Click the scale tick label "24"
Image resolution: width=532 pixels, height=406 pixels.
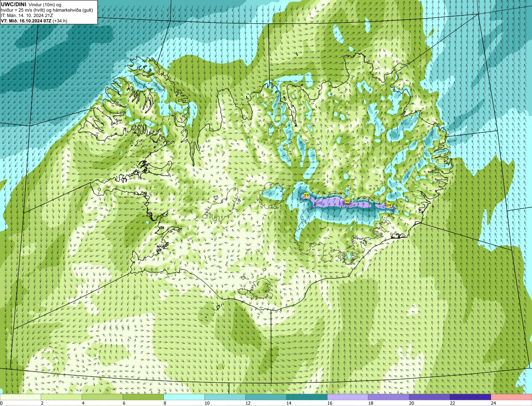click(x=493, y=403)
